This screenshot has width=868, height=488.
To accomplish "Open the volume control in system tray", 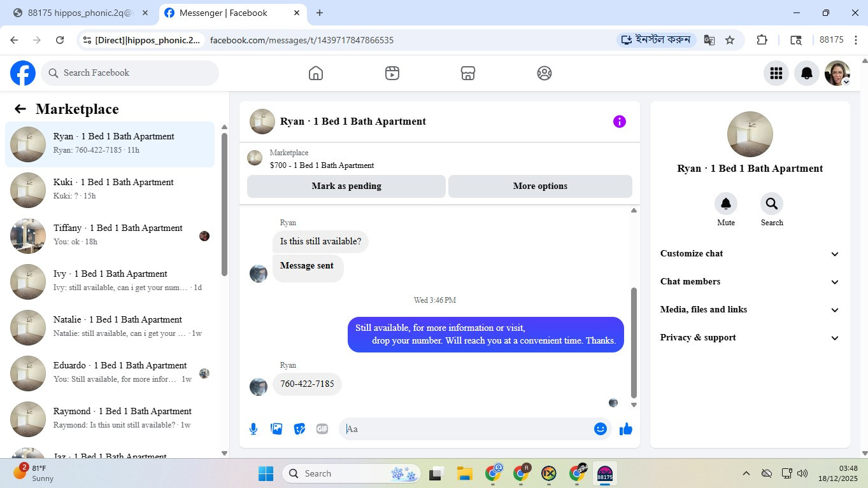I will click(x=802, y=473).
